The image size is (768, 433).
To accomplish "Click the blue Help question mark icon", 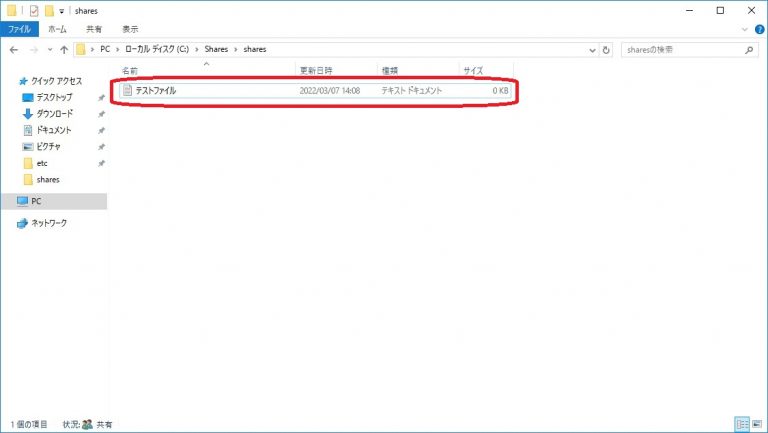I will (759, 29).
